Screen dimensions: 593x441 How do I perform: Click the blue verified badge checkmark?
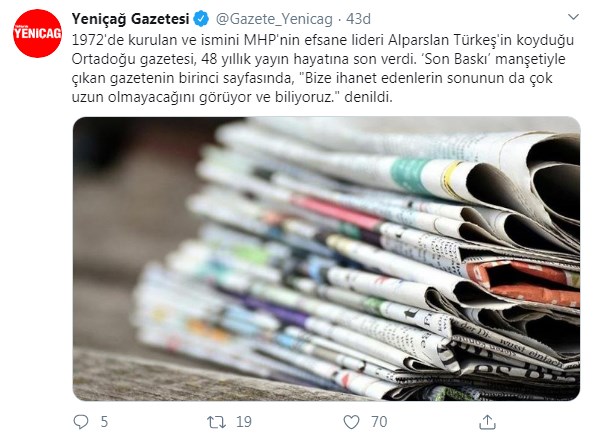pyautogui.click(x=201, y=19)
